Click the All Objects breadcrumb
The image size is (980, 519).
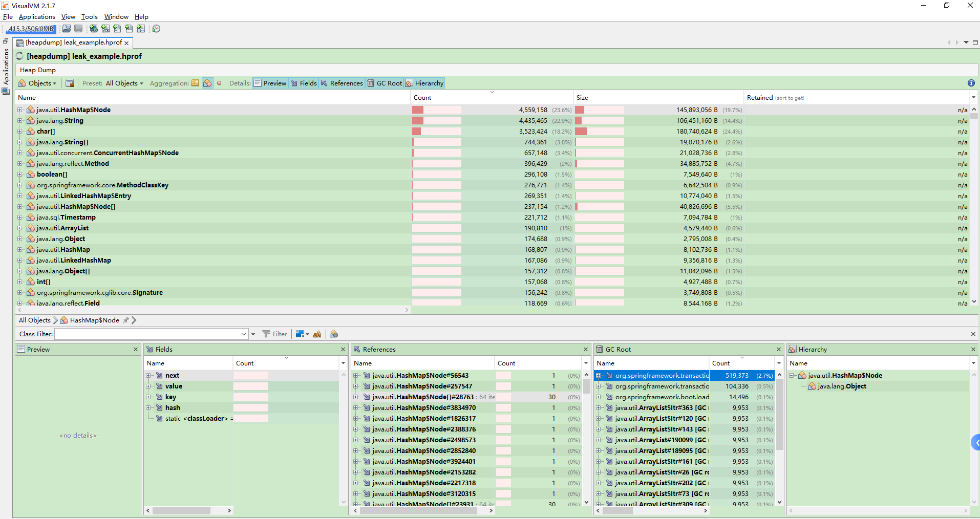[x=35, y=320]
